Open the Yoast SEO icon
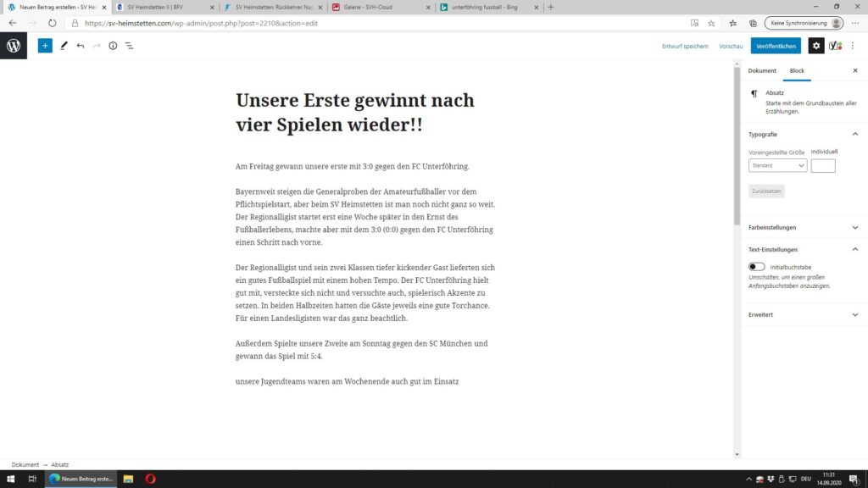868x488 pixels. (x=834, y=46)
